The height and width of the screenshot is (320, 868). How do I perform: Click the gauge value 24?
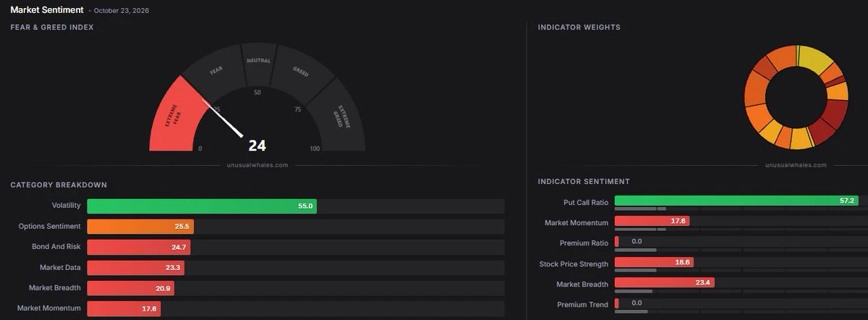[258, 146]
